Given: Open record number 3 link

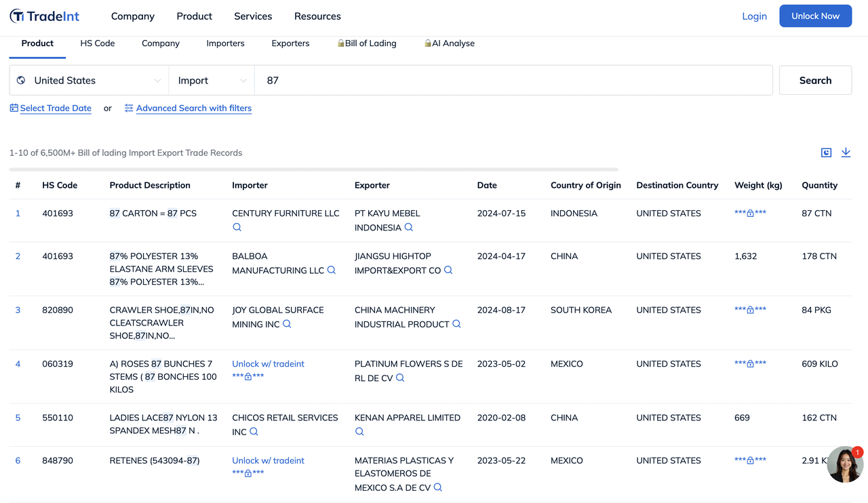Looking at the screenshot, I should 18,310.
